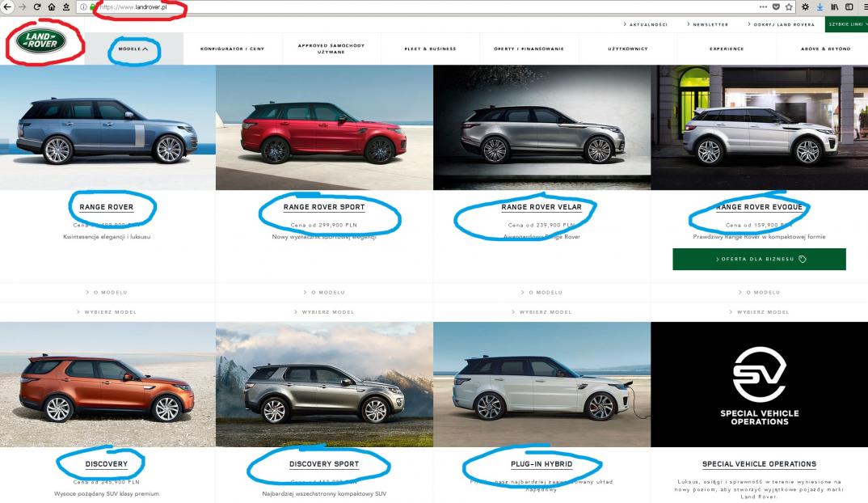Click the Land Rover logo
The image size is (868, 503).
(41, 41)
